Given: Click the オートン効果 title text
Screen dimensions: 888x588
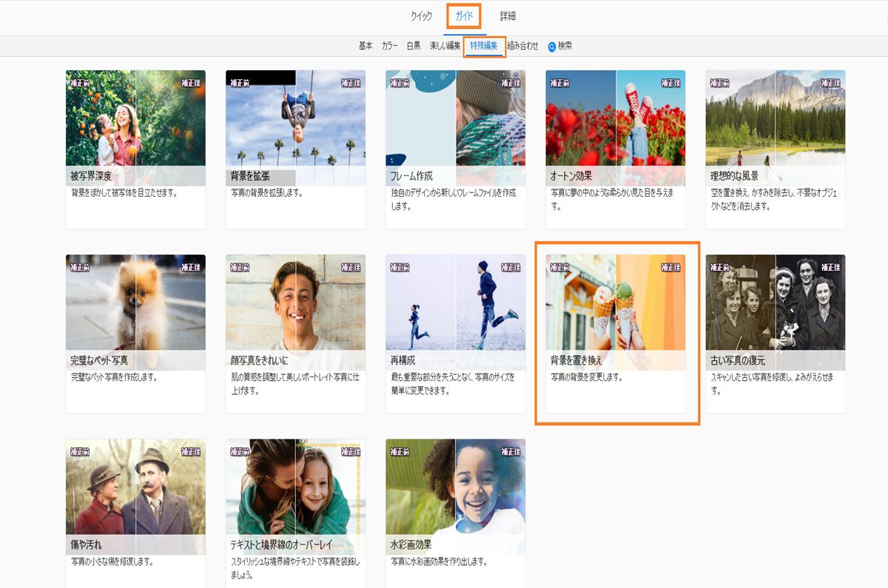Looking at the screenshot, I should click(571, 177).
